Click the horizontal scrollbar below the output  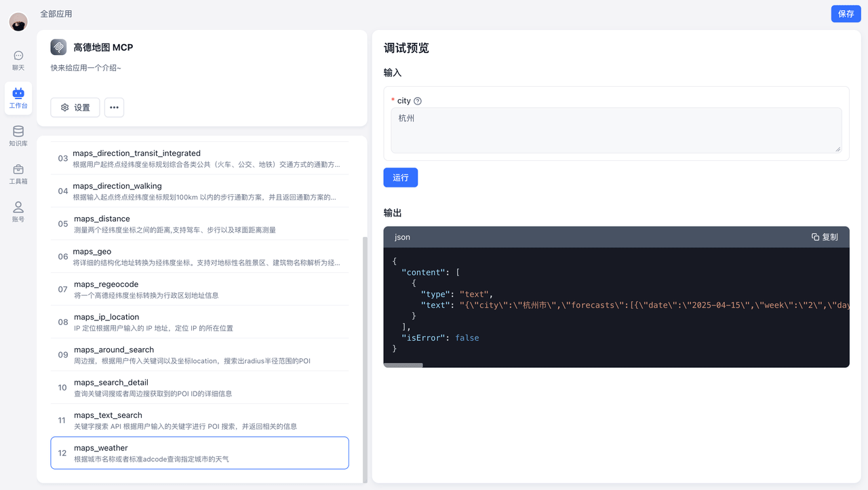(x=403, y=364)
